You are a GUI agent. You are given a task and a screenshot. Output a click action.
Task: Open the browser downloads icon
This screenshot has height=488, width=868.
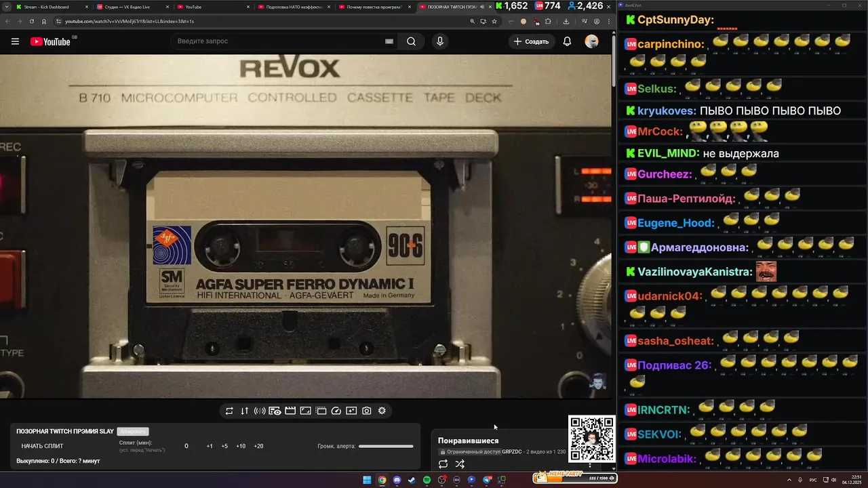coord(566,21)
